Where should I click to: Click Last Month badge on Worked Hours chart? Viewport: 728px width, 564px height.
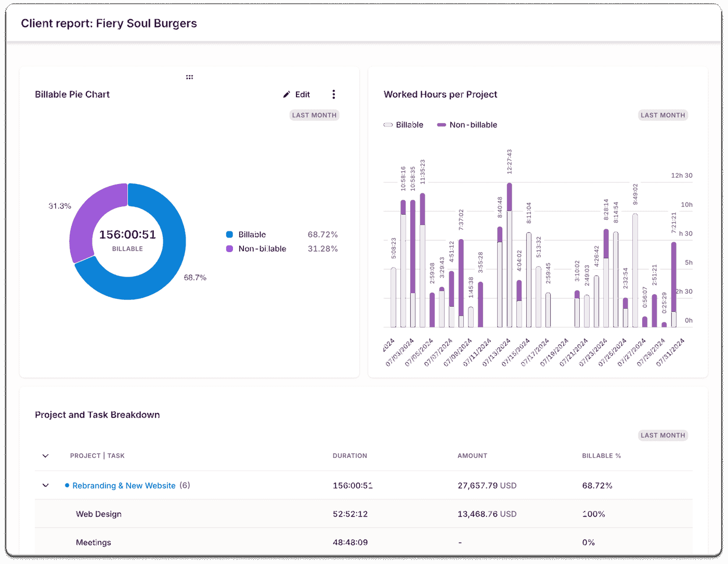662,115
